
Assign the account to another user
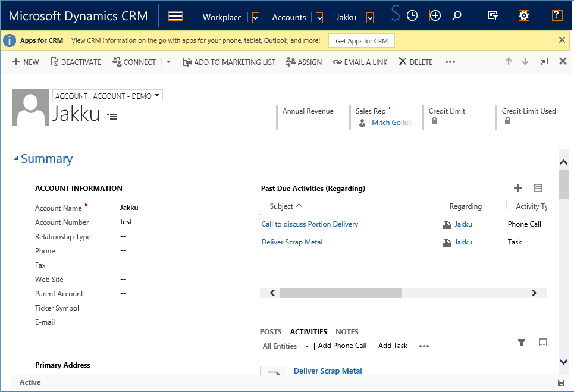[x=304, y=62]
